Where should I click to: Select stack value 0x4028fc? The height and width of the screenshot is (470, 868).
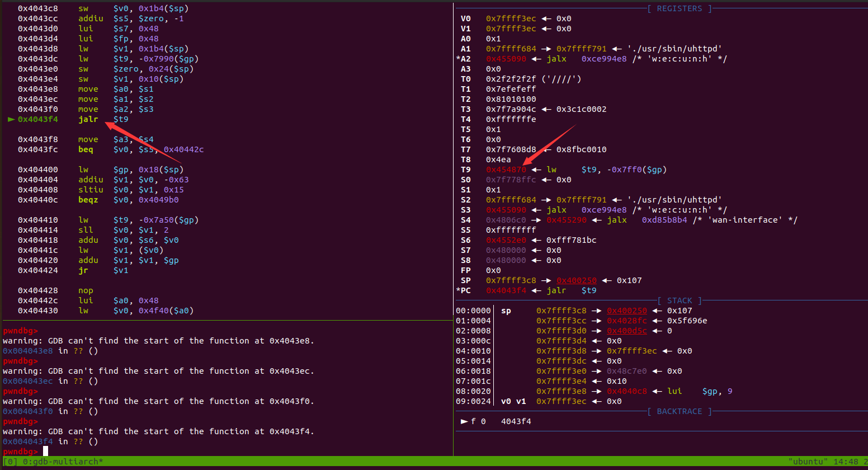[627, 321]
